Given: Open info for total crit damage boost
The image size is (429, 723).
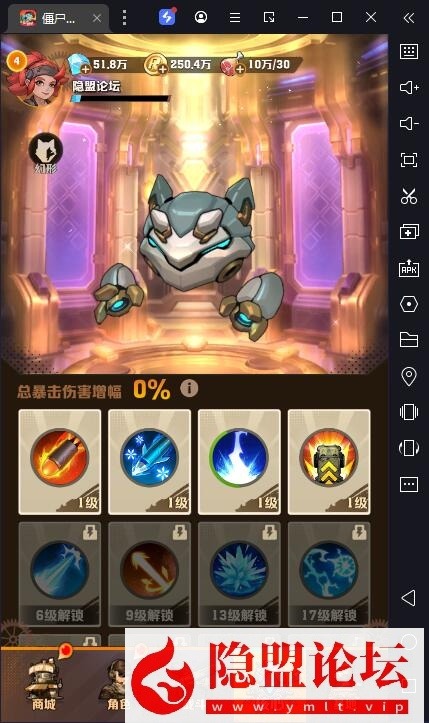Looking at the screenshot, I should [x=189, y=388].
